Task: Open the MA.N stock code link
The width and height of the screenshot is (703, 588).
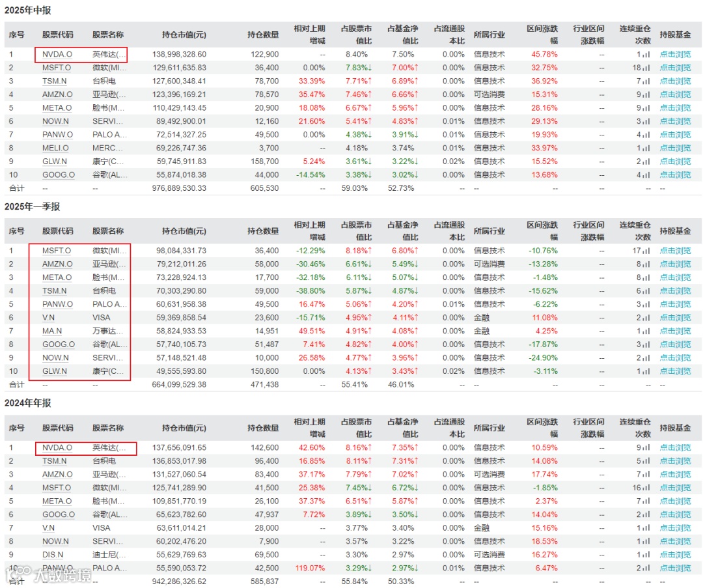Action: [x=52, y=331]
